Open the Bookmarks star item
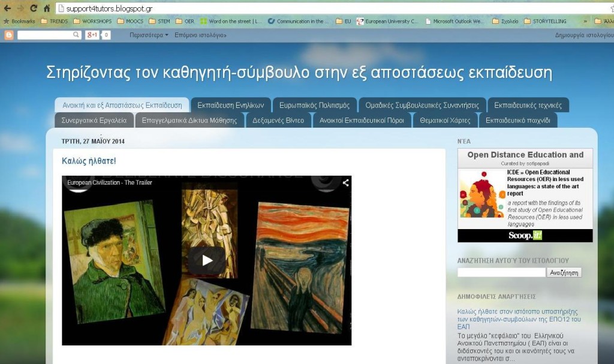This screenshot has height=364, width=614. click(19, 21)
